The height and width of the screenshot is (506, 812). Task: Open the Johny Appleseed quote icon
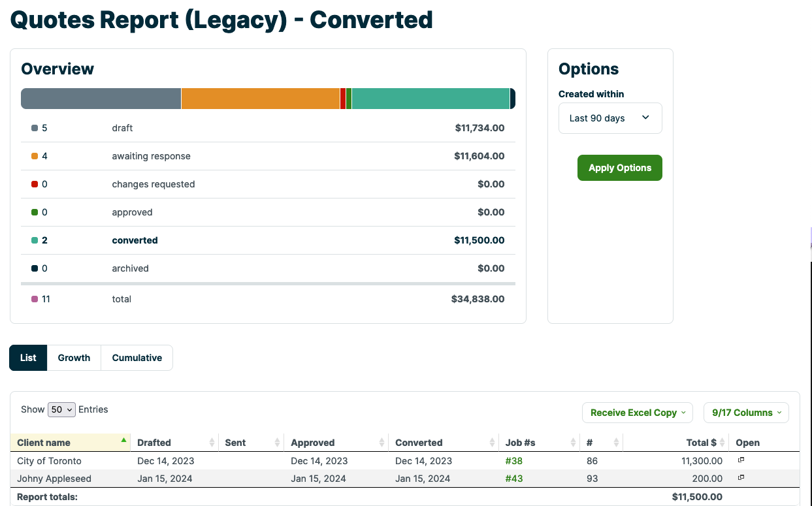coord(741,478)
